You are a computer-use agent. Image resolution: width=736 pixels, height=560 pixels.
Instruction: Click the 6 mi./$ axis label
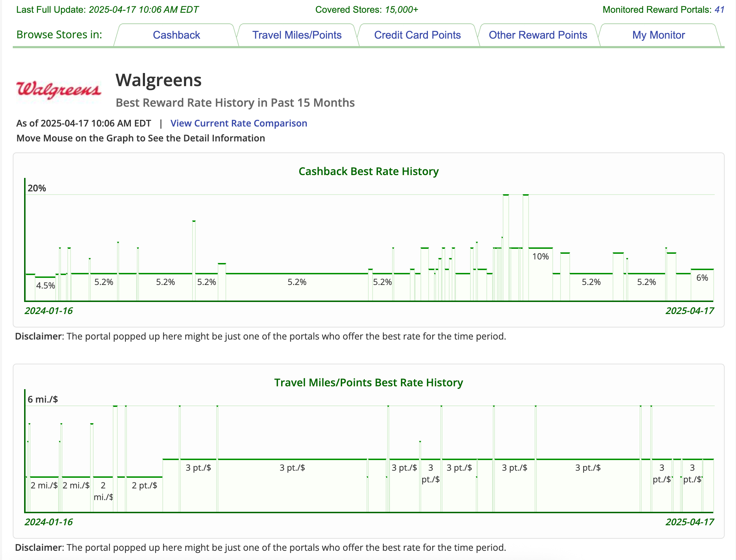pyautogui.click(x=43, y=399)
